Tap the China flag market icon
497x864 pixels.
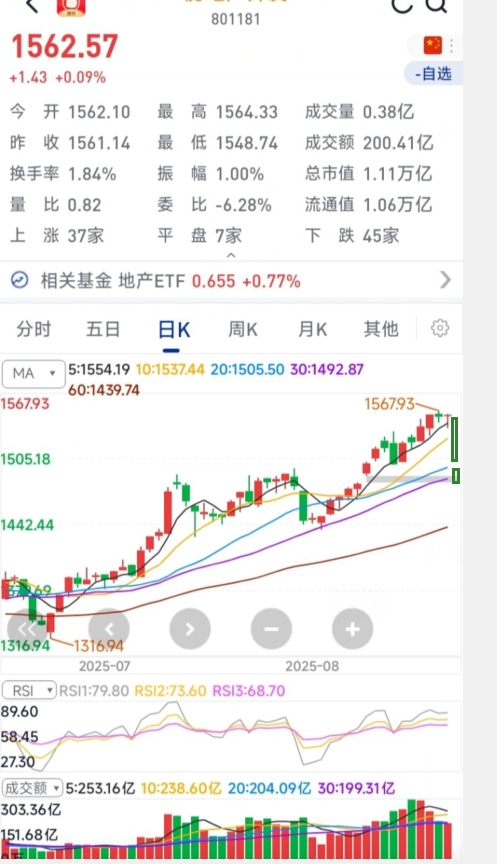(x=433, y=45)
